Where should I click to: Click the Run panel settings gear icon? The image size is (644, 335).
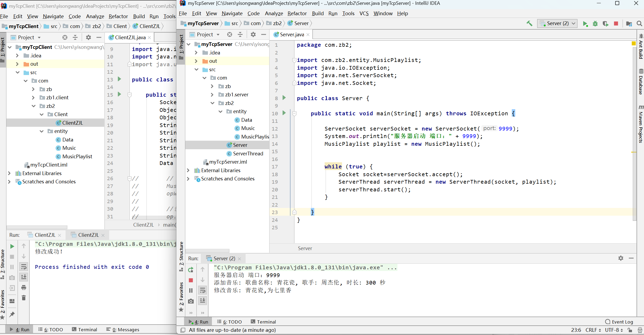tap(621, 258)
